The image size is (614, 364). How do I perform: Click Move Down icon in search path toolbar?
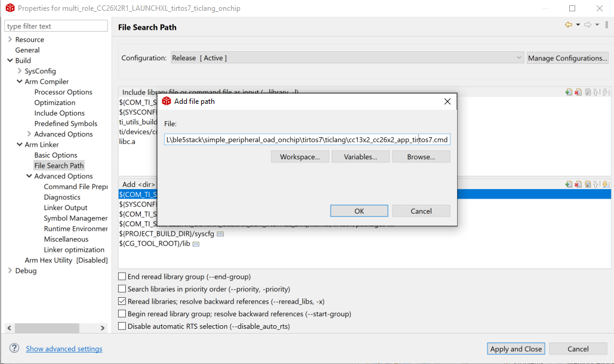tap(605, 184)
